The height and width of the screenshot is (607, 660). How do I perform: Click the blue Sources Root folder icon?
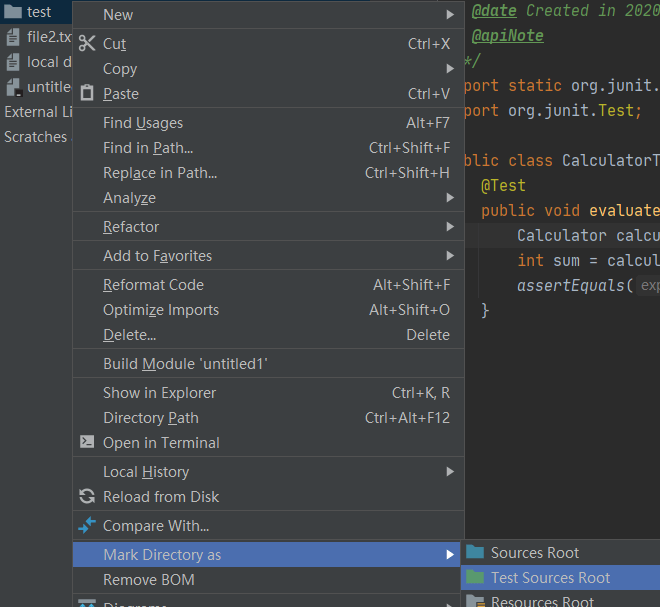475,553
